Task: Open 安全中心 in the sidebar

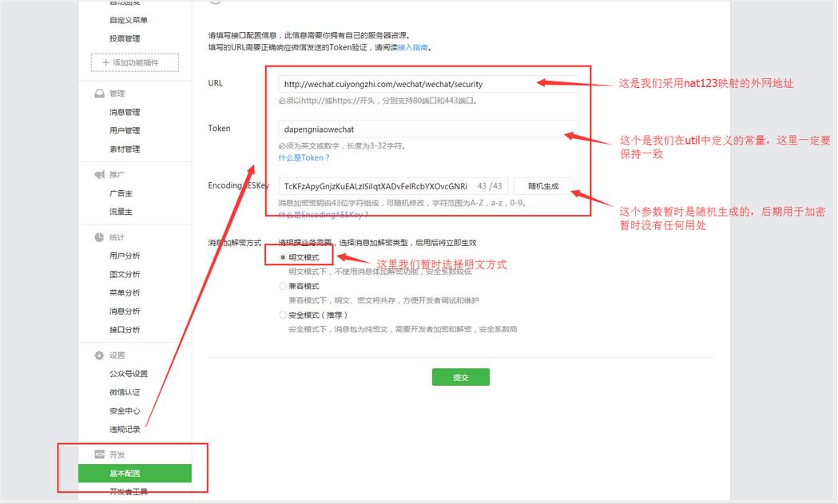Action: click(x=125, y=411)
